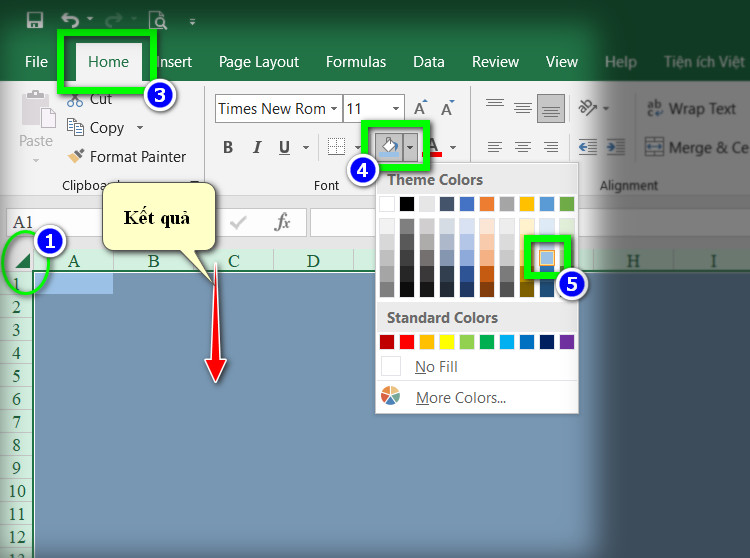This screenshot has height=558, width=750.
Task: Click the Orientation text angle icon
Action: point(588,108)
